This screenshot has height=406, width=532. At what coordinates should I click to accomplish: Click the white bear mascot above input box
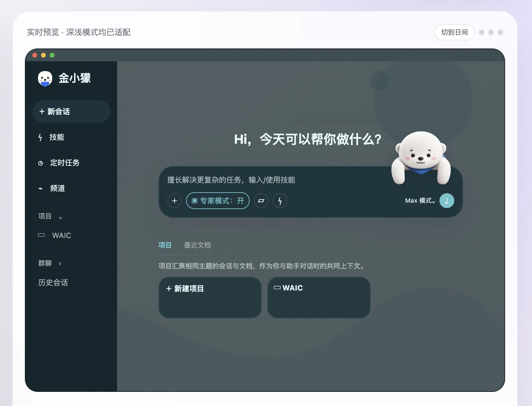pyautogui.click(x=421, y=158)
